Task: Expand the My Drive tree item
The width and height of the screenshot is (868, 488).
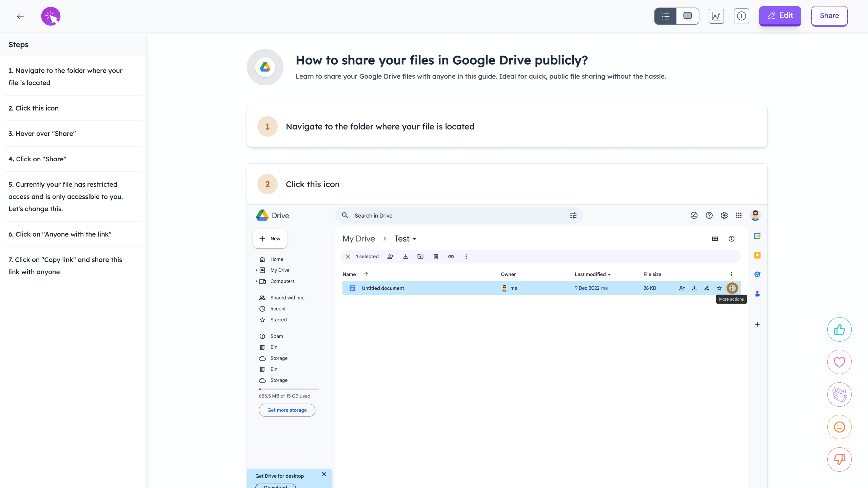Action: pos(257,270)
